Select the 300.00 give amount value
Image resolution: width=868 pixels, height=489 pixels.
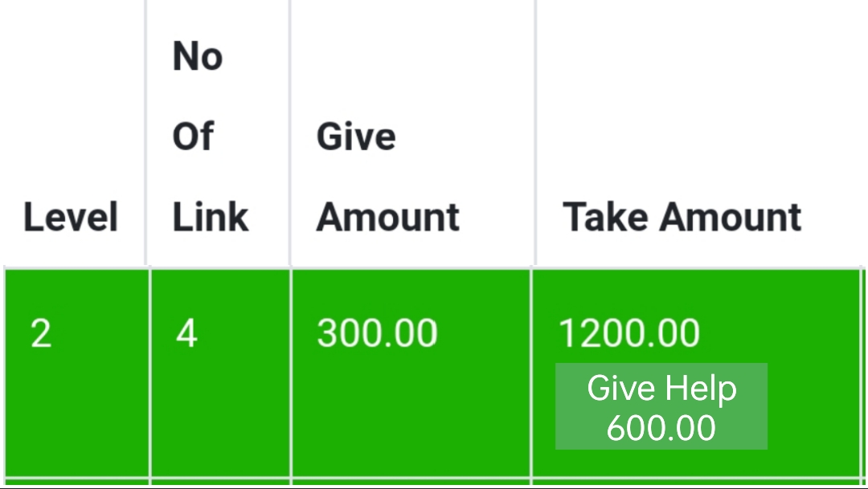pos(377,333)
